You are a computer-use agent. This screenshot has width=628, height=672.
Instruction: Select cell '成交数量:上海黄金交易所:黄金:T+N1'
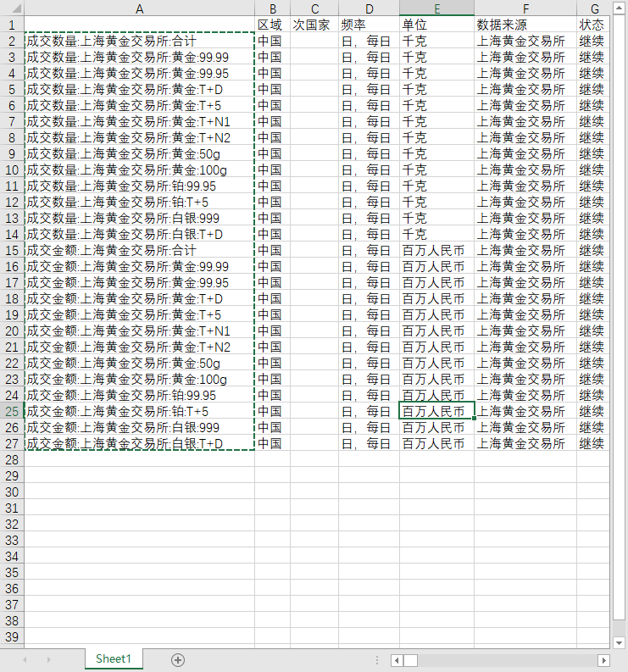139,121
